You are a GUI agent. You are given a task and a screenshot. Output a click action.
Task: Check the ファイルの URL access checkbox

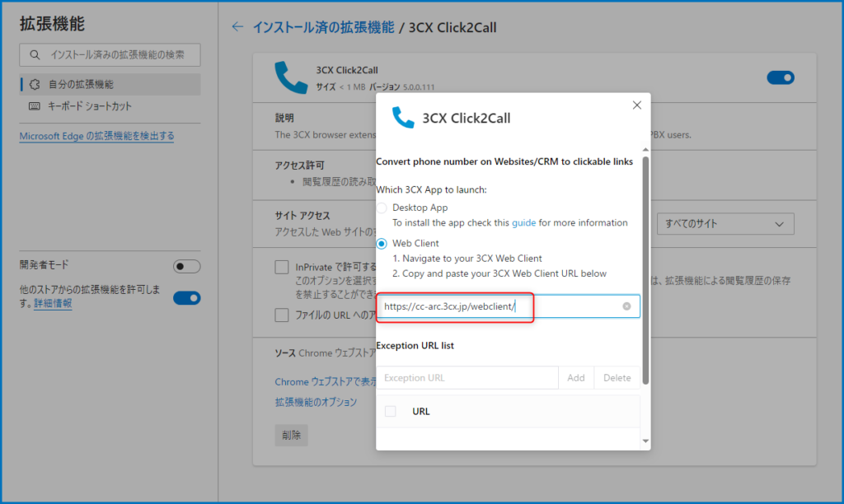[x=282, y=315]
